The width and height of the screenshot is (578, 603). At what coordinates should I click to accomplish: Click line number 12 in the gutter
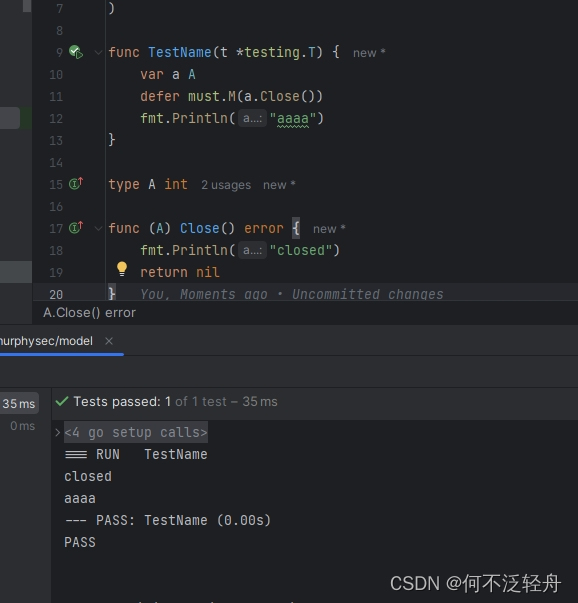(x=56, y=118)
